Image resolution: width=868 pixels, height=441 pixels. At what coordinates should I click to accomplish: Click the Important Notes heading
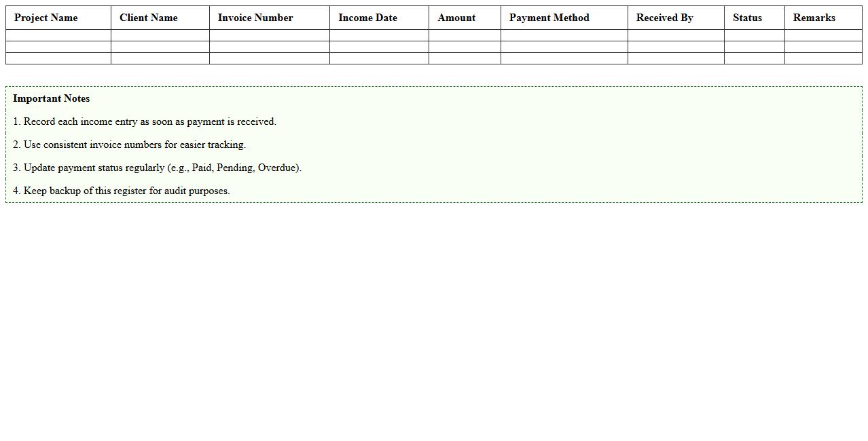click(52, 98)
